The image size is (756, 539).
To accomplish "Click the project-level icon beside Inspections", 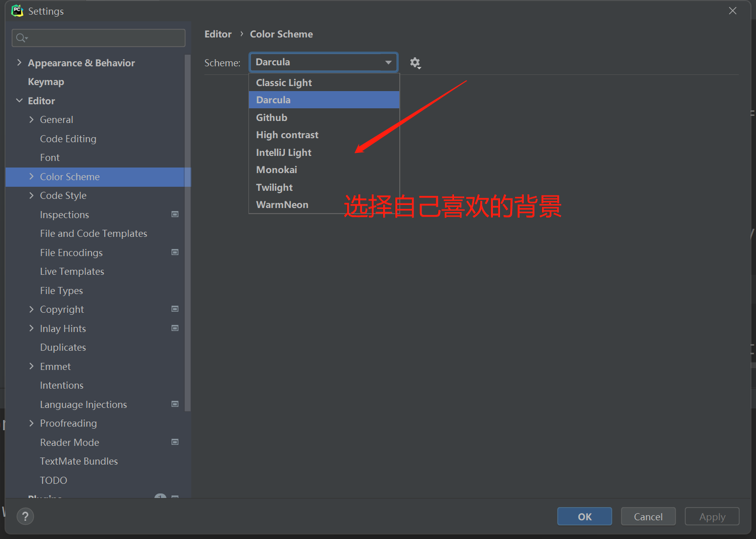I will coord(175,215).
